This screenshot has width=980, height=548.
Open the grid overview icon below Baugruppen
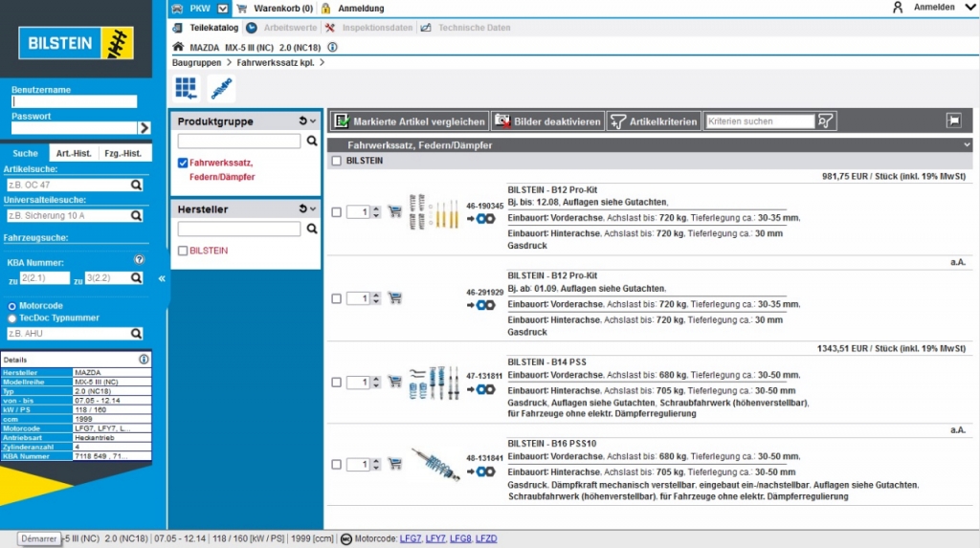186,88
